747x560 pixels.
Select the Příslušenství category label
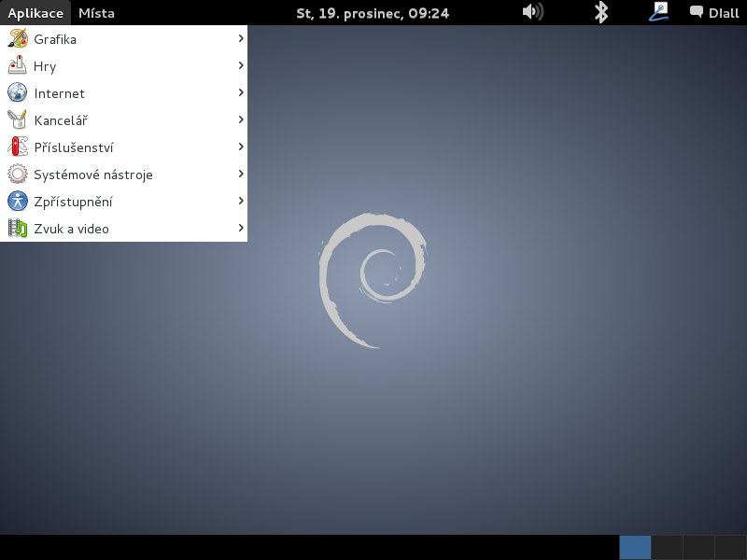[x=74, y=147]
